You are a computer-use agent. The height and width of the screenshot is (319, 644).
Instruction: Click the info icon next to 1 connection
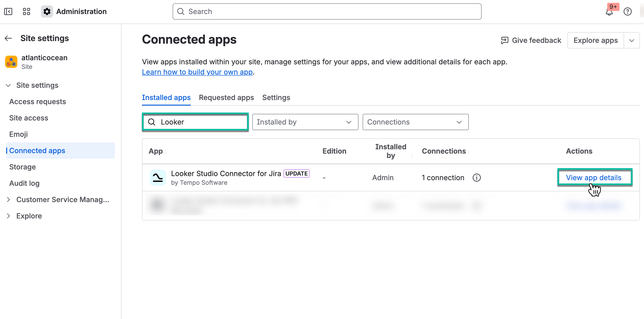(477, 178)
